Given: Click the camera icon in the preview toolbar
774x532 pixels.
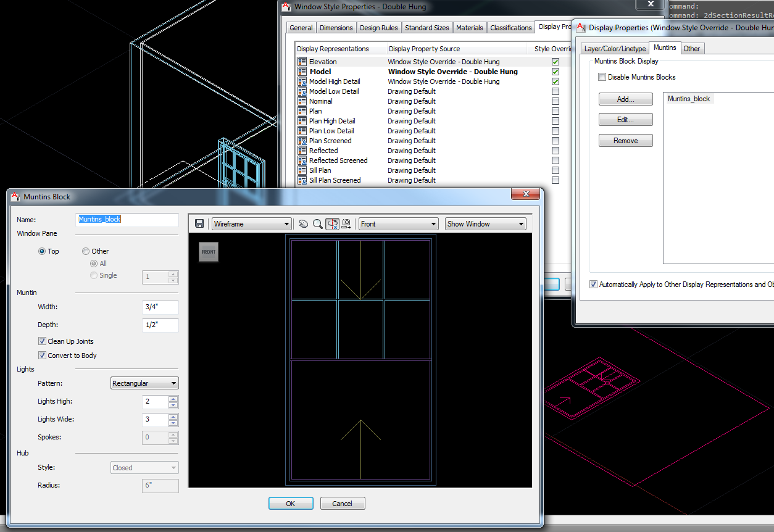Looking at the screenshot, I should 346,224.
